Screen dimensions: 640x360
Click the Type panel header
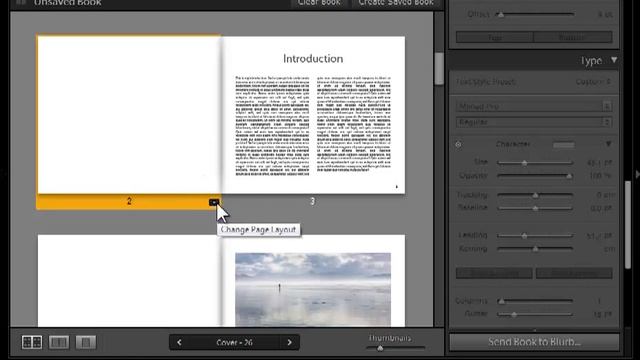534,60
